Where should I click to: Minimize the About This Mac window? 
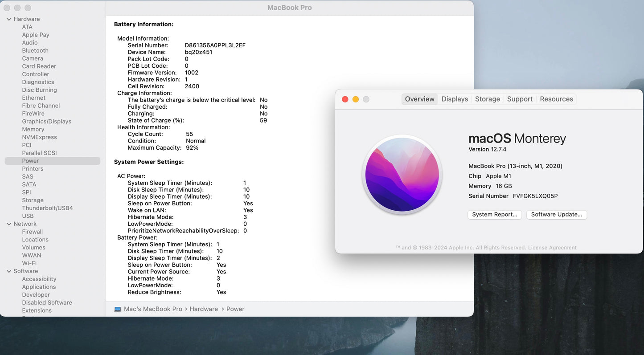pyautogui.click(x=356, y=99)
